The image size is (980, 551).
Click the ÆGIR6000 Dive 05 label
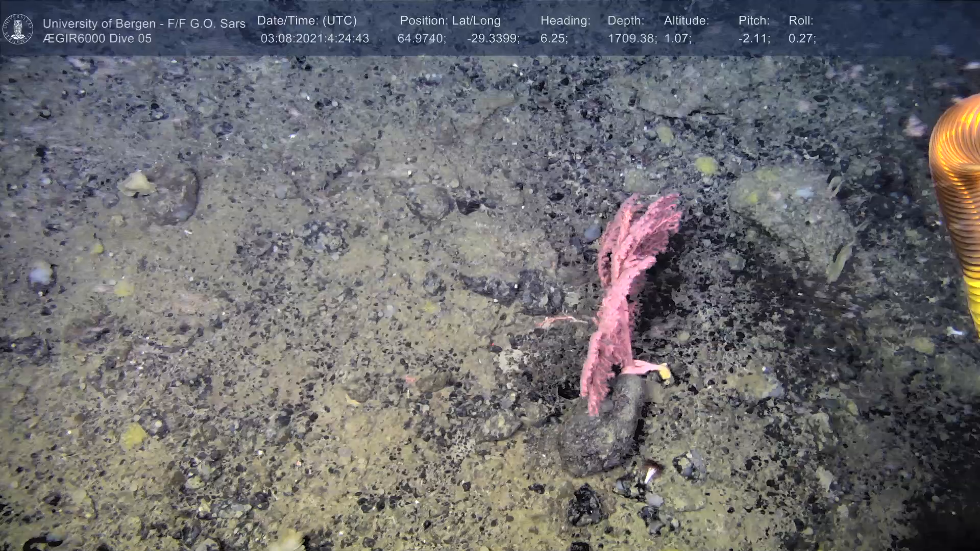(x=97, y=39)
